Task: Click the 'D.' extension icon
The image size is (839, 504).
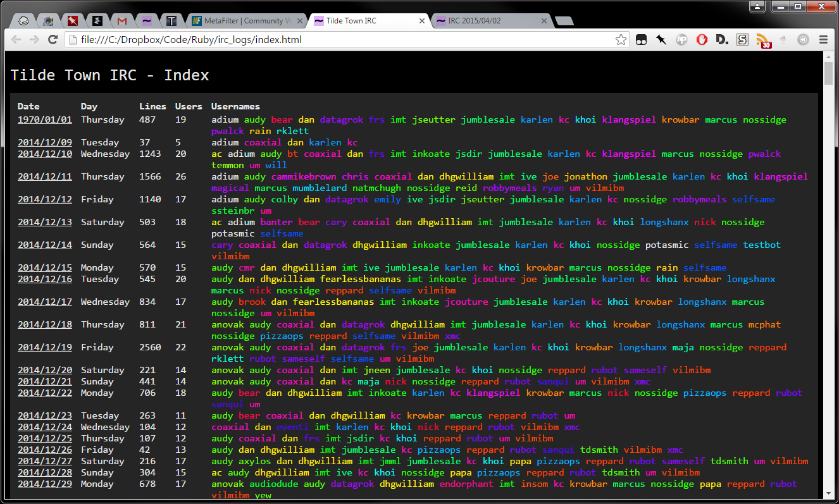Action: click(x=722, y=40)
